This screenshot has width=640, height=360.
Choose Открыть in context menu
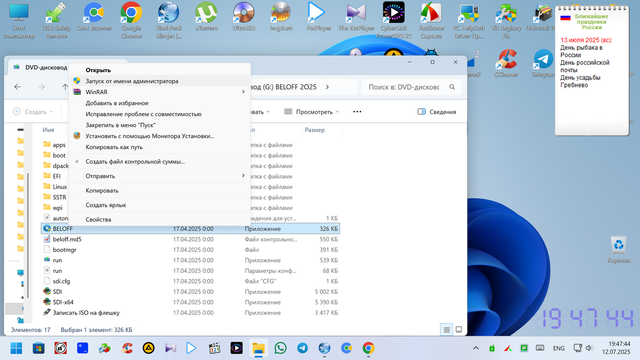[x=160, y=70]
